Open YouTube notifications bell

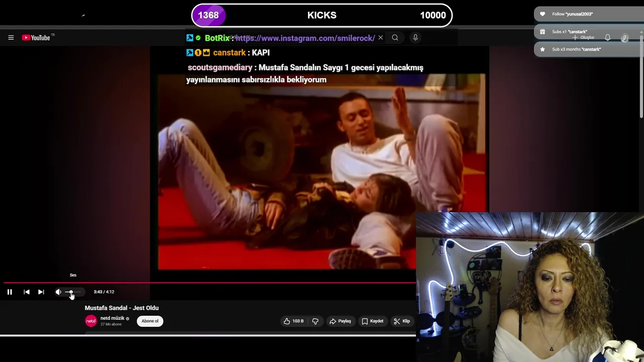(x=608, y=38)
